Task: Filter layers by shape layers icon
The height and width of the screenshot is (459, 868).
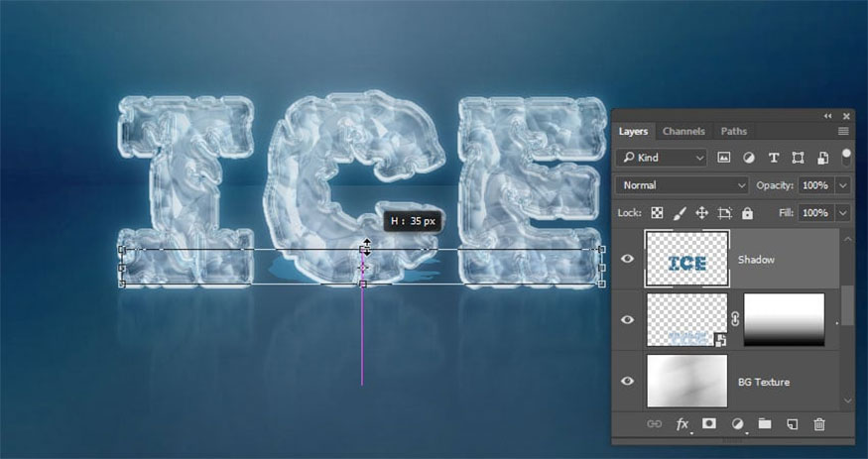Action: click(798, 158)
